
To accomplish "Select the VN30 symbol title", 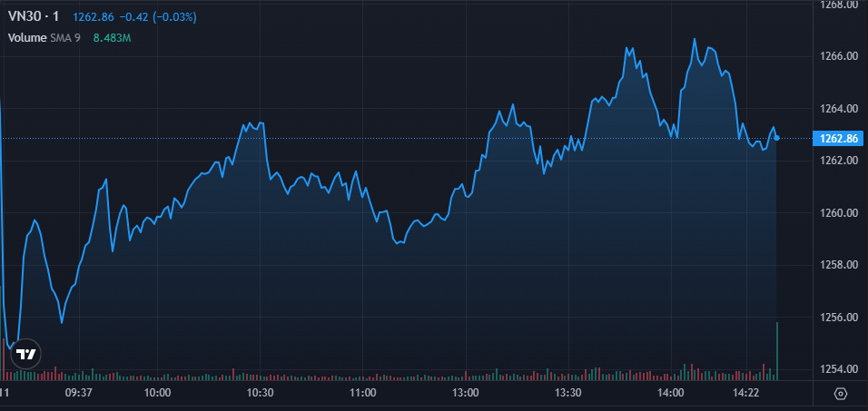I will [x=34, y=16].
